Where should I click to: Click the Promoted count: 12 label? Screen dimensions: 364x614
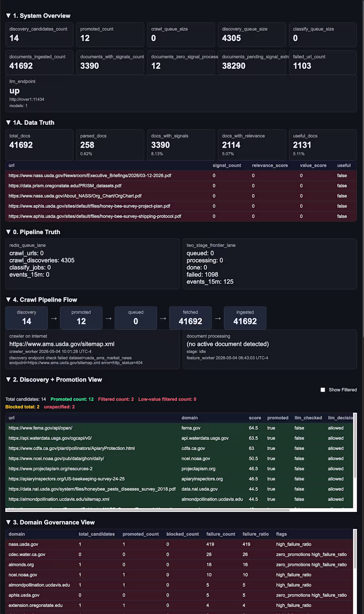(x=72, y=399)
